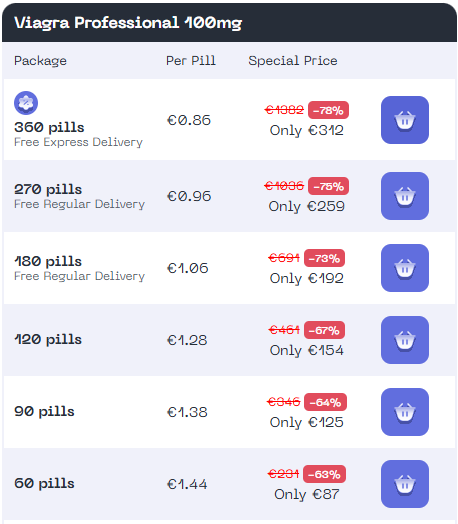Screen dimensions: 458x524
Task: Add the 90 pills package to cart
Action: click(x=405, y=412)
